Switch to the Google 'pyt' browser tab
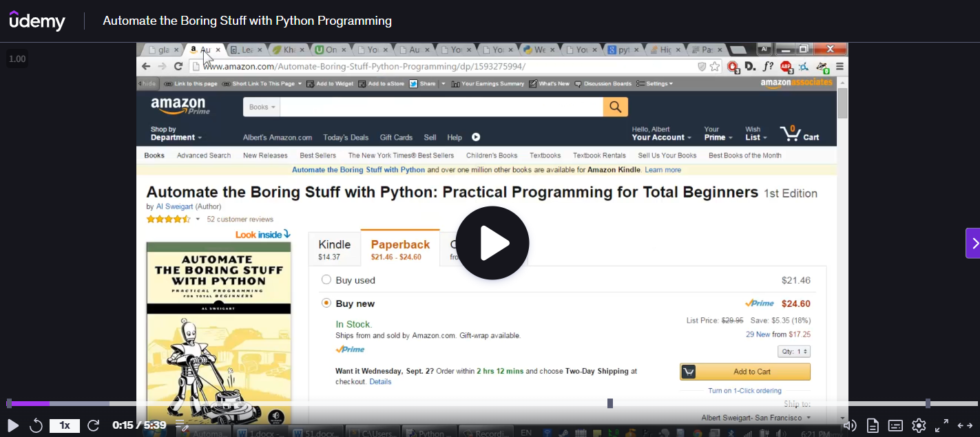 622,50
